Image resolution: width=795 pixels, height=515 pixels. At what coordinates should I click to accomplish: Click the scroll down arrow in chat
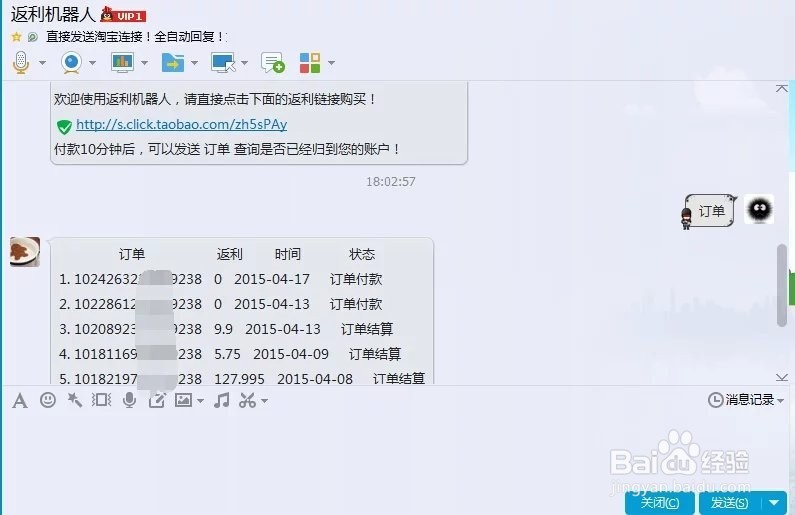[x=782, y=378]
